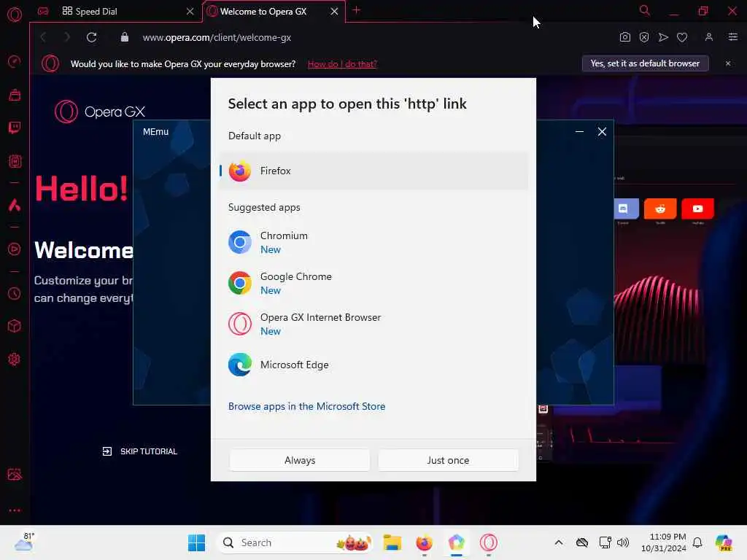Click the taskbar Search box
The image size is (747, 560).
click(x=295, y=542)
